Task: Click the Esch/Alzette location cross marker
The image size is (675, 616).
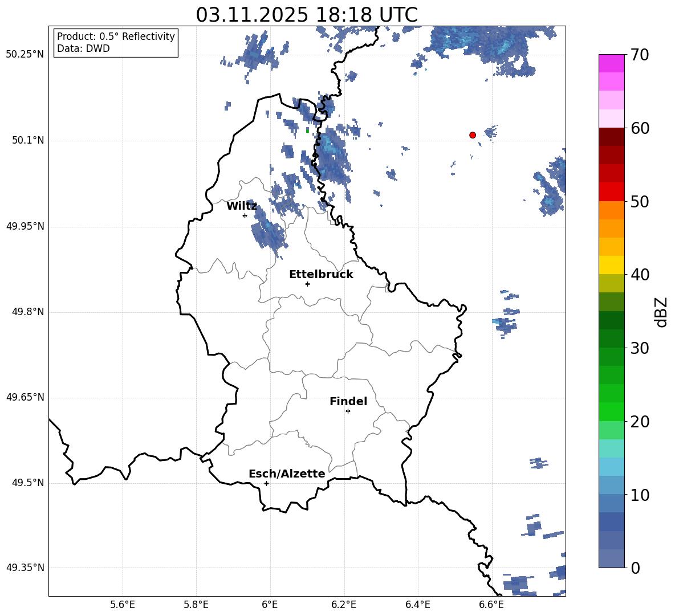Action: (x=266, y=483)
